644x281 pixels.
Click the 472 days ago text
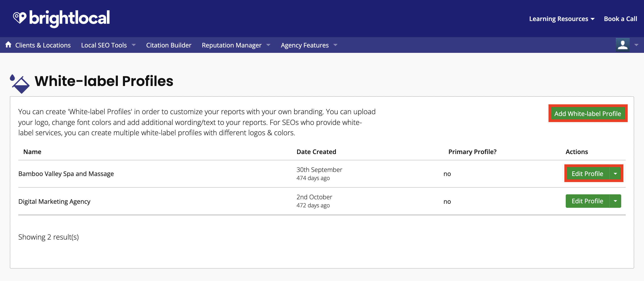click(313, 205)
